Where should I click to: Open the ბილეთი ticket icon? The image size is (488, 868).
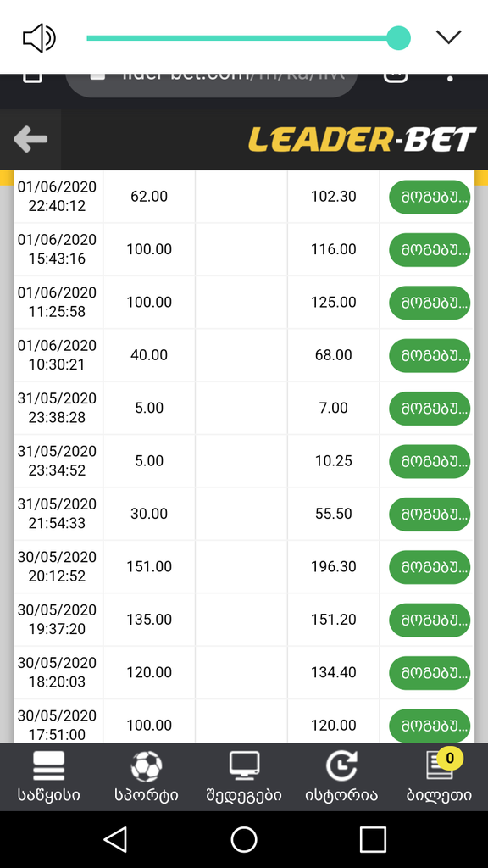tap(440, 776)
